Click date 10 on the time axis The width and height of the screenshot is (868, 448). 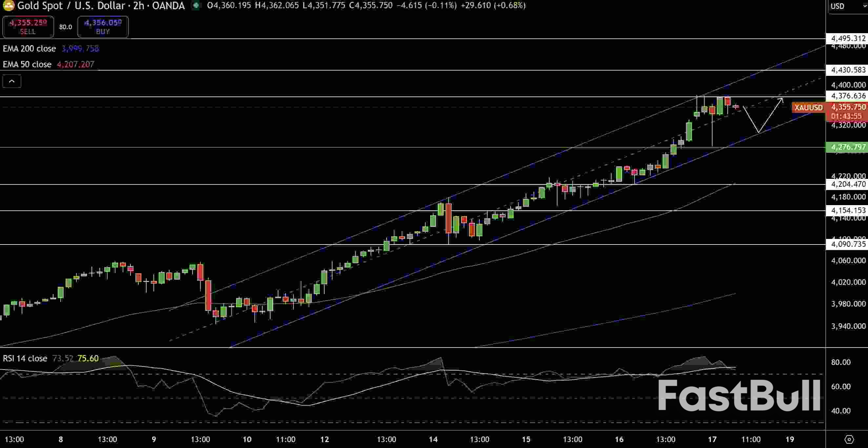pos(247,439)
